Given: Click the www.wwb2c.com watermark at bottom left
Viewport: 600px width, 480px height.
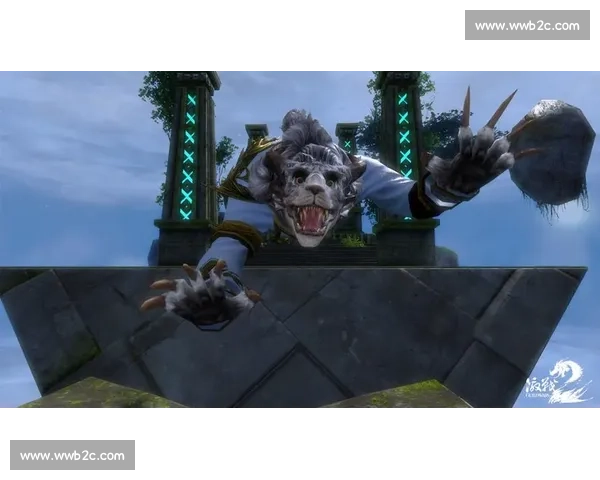Looking at the screenshot, I should click(x=72, y=455).
